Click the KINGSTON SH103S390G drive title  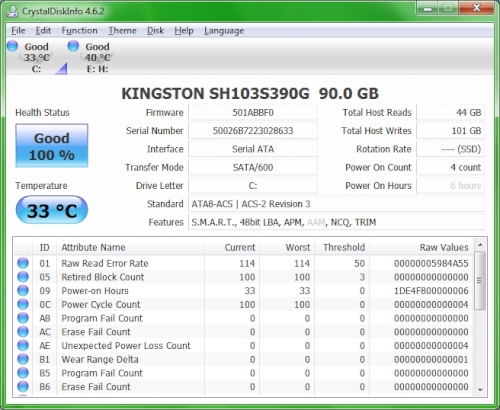click(250, 94)
